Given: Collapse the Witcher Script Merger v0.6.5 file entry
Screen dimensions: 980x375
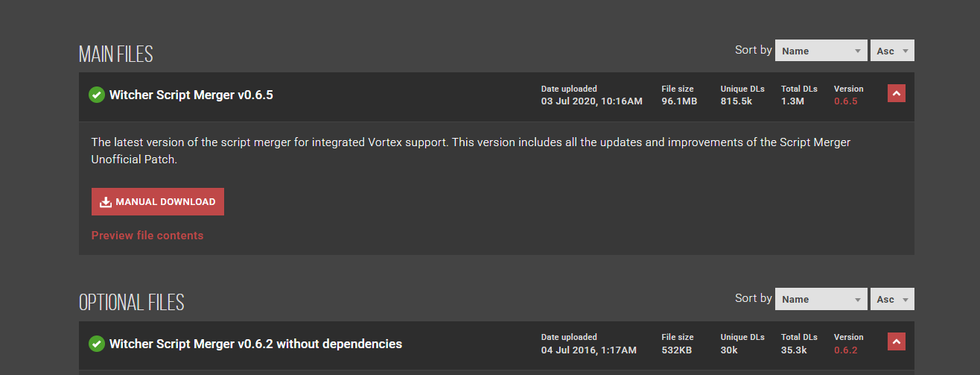Looking at the screenshot, I should point(897,93).
